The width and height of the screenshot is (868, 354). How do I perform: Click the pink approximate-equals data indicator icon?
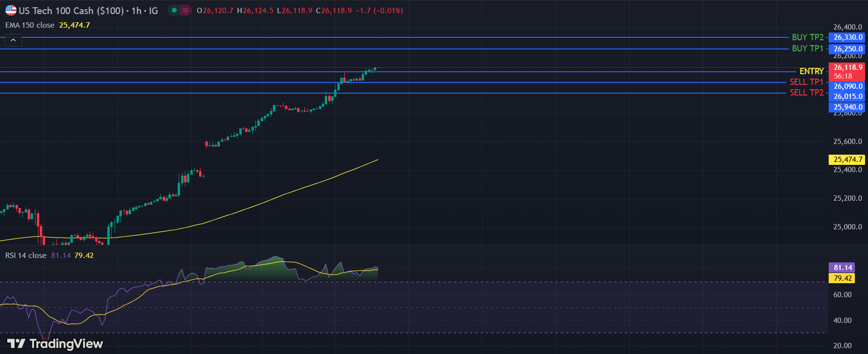(185, 10)
